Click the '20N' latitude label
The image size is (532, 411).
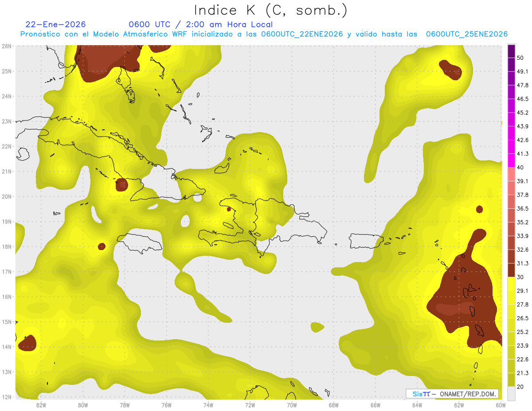tap(6, 196)
